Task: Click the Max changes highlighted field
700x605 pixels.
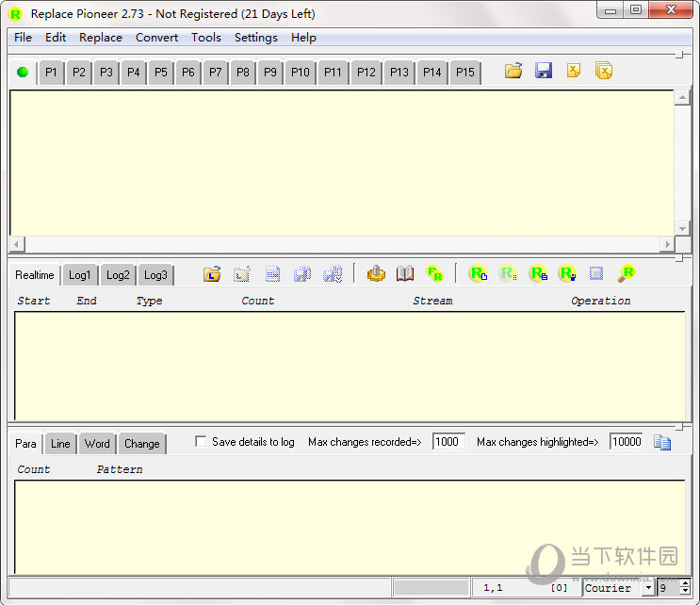Action: coord(627,442)
